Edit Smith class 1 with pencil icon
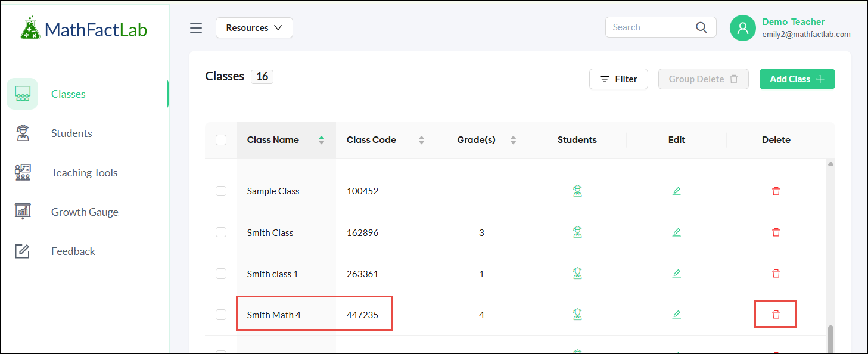Viewport: 868px width, 354px height. pyautogui.click(x=676, y=274)
